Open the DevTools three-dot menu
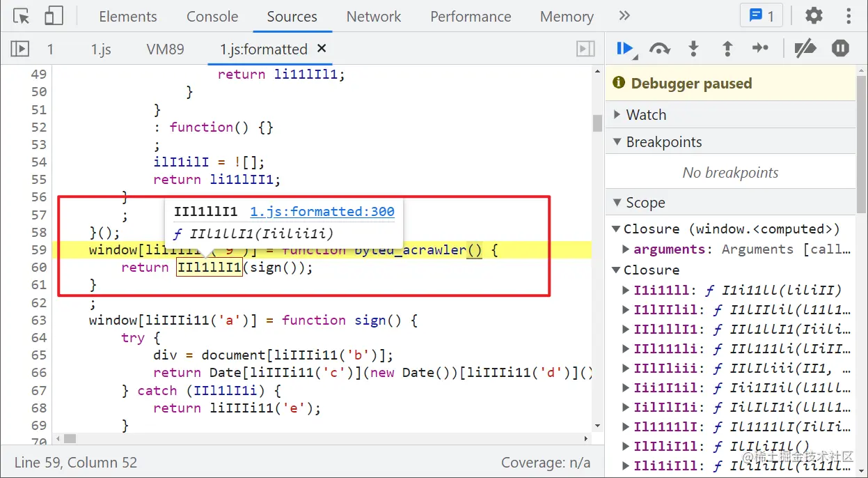868x478 pixels. click(849, 16)
